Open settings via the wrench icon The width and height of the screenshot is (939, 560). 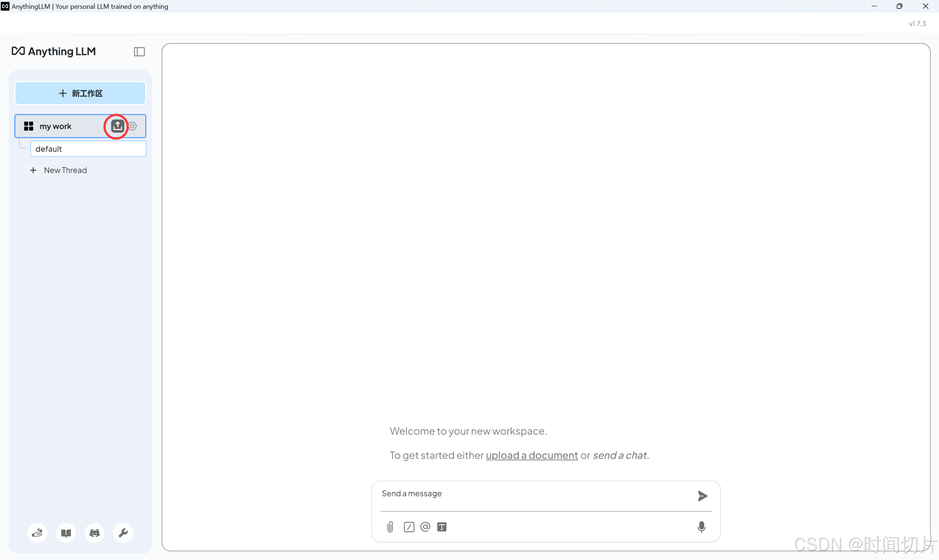coord(123,533)
